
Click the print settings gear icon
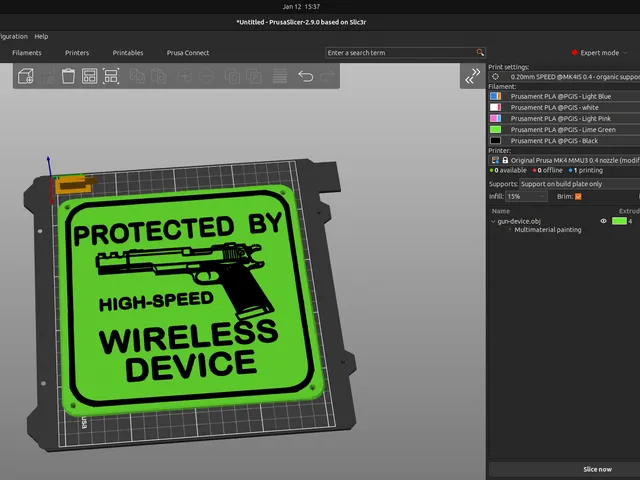pyautogui.click(x=496, y=76)
